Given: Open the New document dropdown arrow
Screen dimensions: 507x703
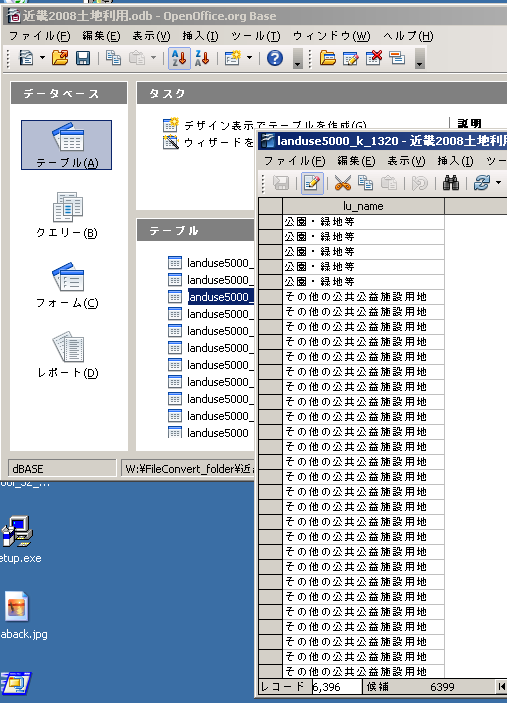Looking at the screenshot, I should pyautogui.click(x=42, y=58).
